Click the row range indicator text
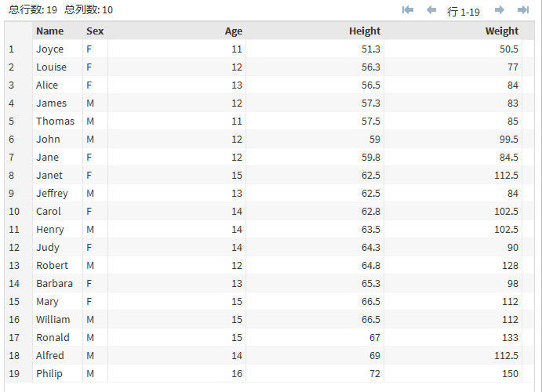542x392 pixels. [463, 11]
